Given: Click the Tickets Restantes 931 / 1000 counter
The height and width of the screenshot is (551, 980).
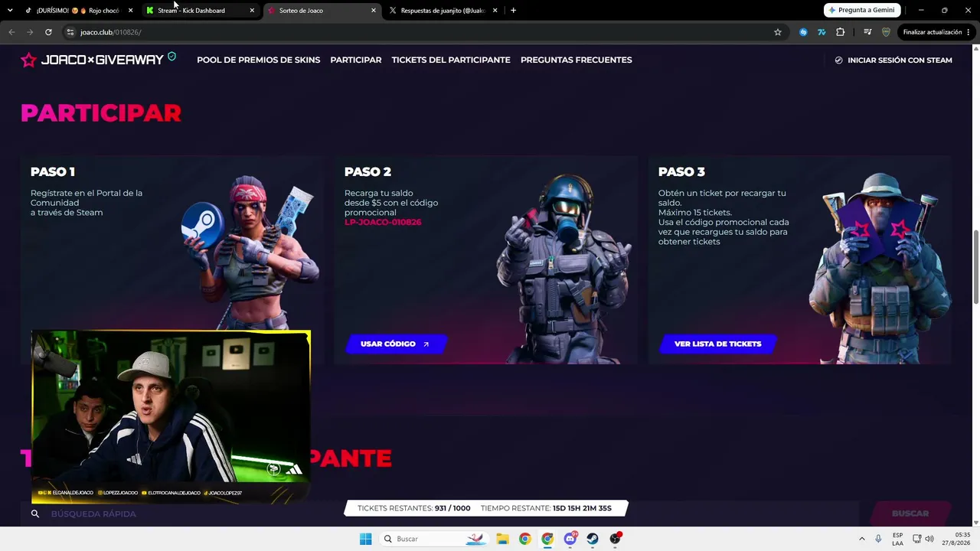Looking at the screenshot, I should [x=414, y=508].
